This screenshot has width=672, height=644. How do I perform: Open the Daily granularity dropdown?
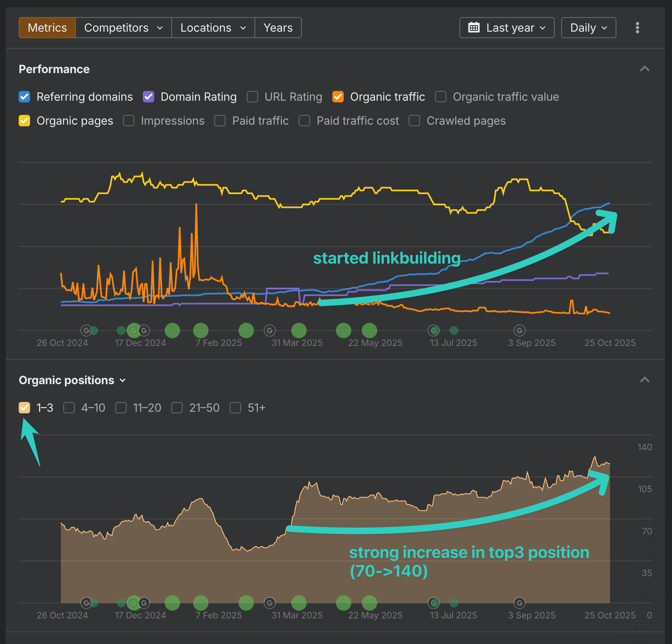click(588, 28)
